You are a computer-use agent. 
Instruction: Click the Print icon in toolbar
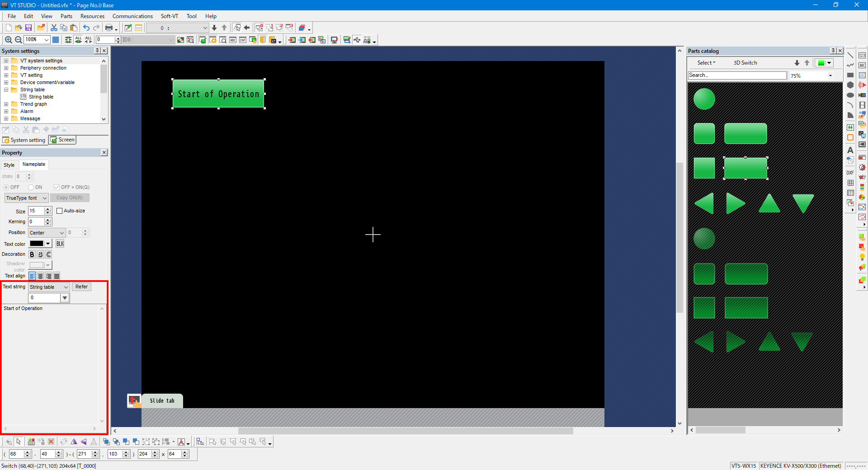point(108,28)
